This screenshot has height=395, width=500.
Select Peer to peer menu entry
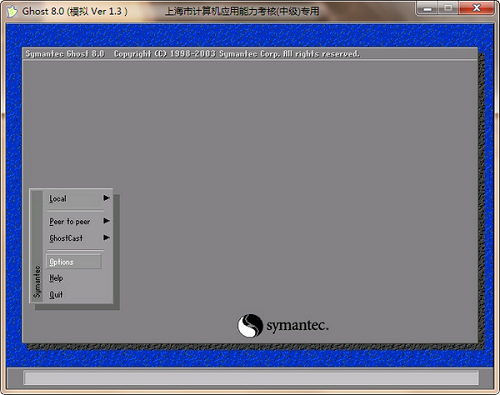tap(70, 222)
